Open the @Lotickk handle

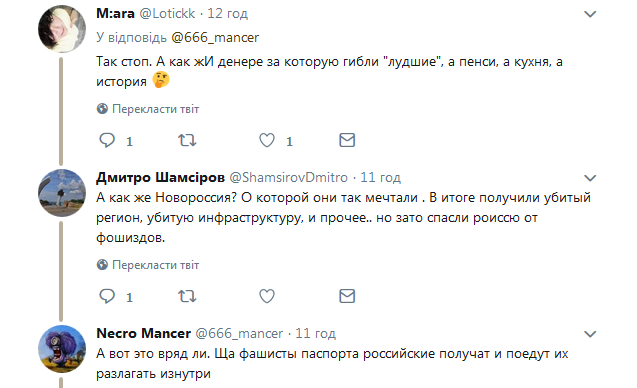[167, 14]
